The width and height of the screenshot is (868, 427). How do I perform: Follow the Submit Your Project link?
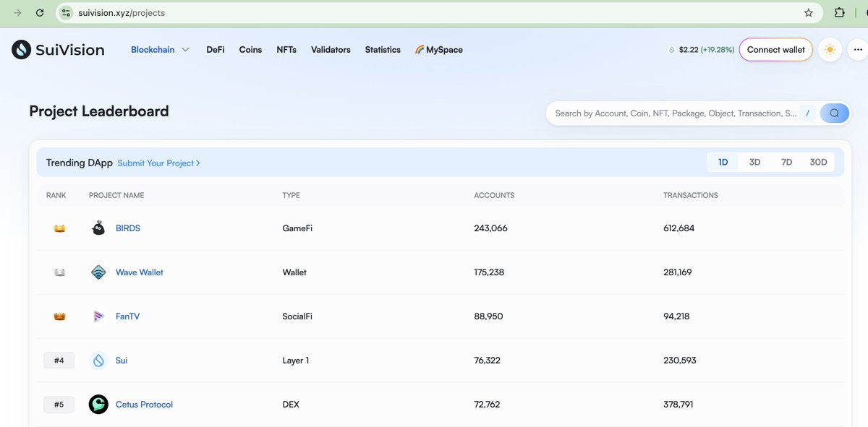tap(158, 163)
